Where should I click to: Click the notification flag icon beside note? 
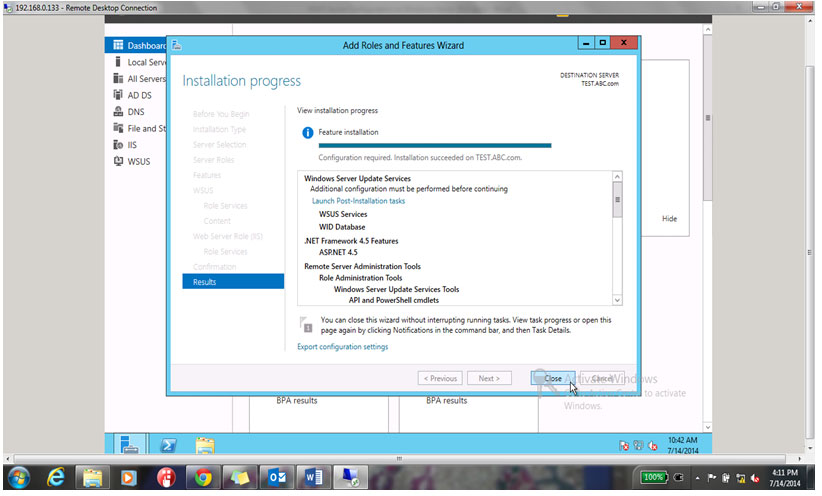(306, 325)
